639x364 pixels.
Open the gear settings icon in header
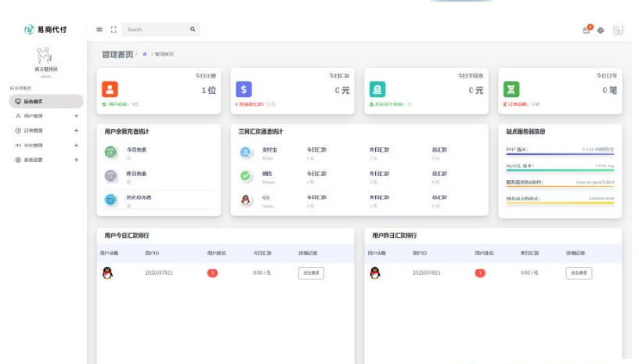tap(601, 30)
